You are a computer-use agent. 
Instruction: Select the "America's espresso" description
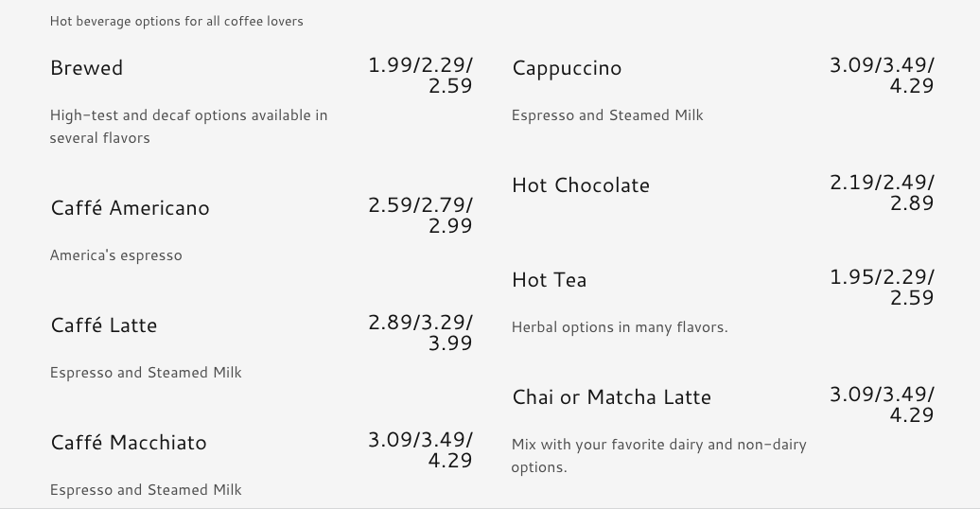(x=115, y=255)
